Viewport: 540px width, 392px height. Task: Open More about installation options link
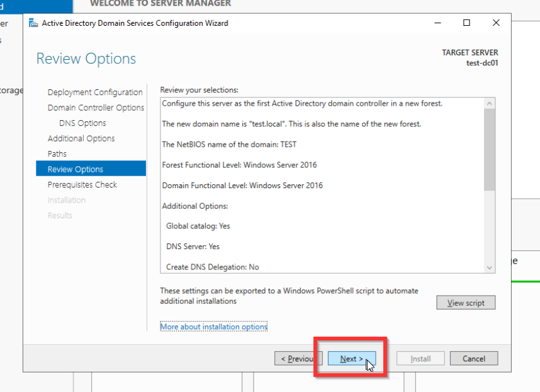pos(214,327)
